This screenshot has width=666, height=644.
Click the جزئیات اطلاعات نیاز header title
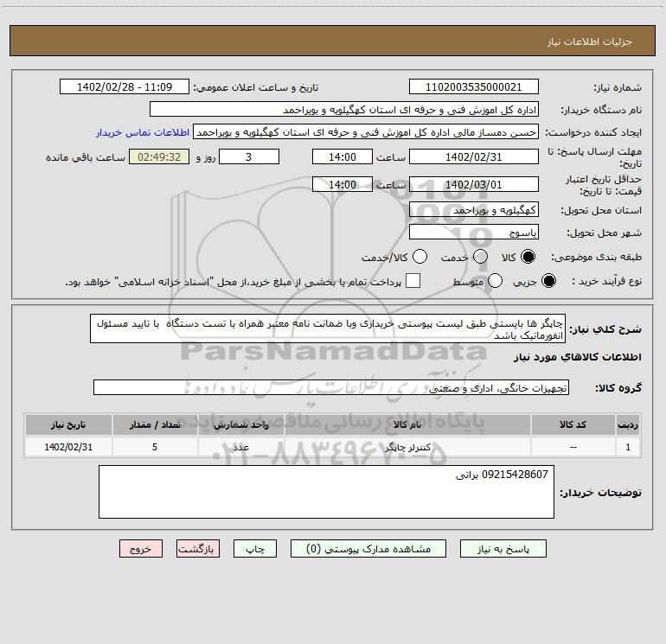click(x=590, y=41)
